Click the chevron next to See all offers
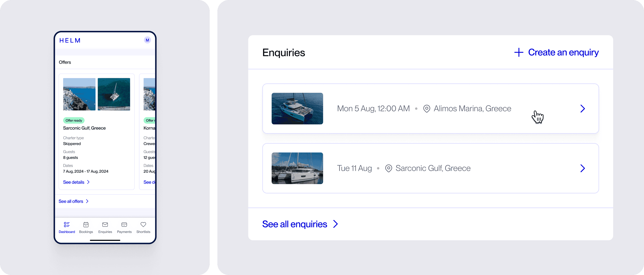 pos(87,201)
